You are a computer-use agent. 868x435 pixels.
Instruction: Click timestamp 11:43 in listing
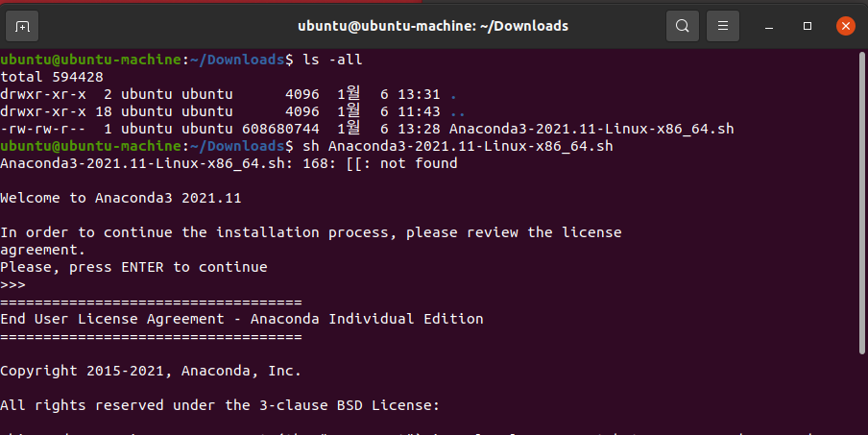tap(419, 111)
